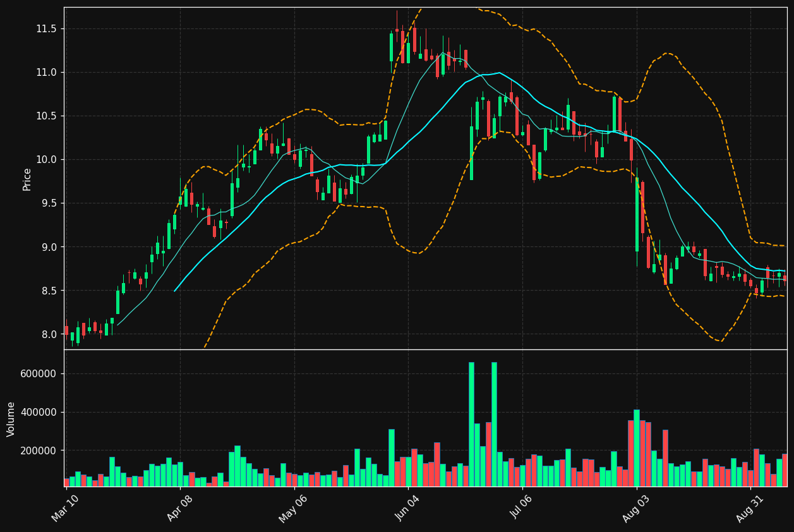Click the 10.5 price axis label
794x532 pixels.
46,116
